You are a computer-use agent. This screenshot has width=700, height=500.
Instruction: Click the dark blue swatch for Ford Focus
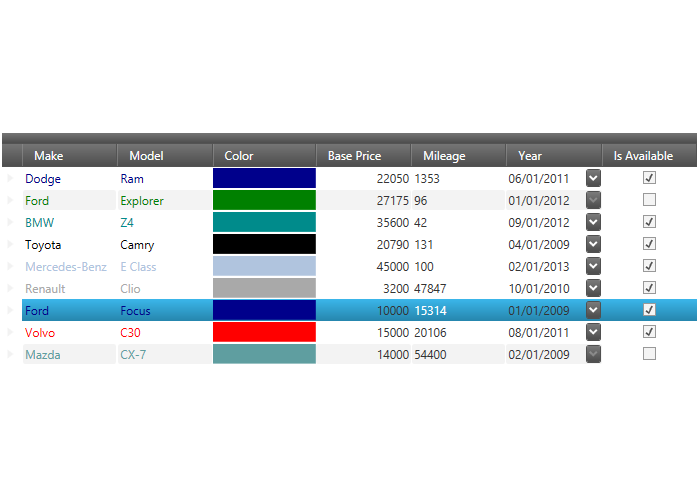[x=264, y=310]
